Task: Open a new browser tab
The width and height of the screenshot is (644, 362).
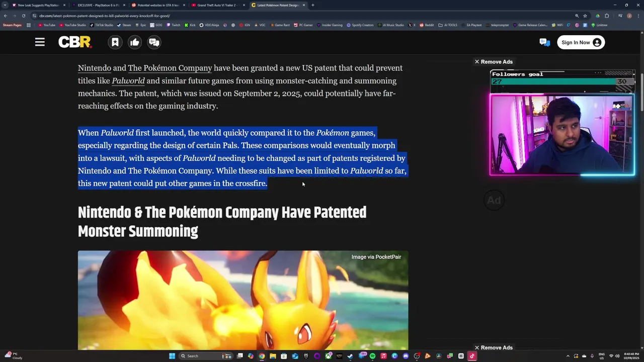Action: click(313, 5)
